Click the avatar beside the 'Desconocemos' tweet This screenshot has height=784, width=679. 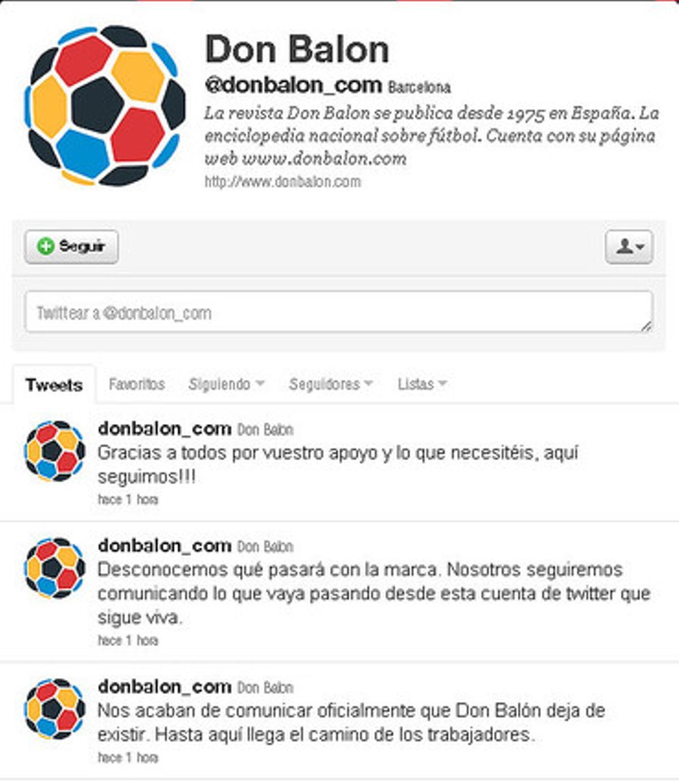[55, 568]
